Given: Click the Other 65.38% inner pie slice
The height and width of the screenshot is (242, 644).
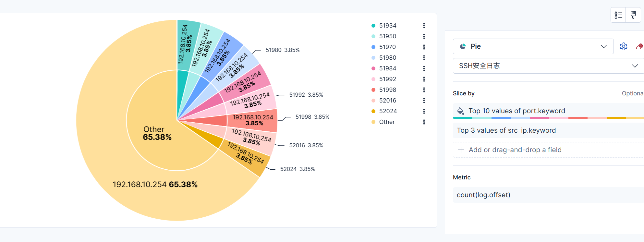Looking at the screenshot, I should (156, 133).
